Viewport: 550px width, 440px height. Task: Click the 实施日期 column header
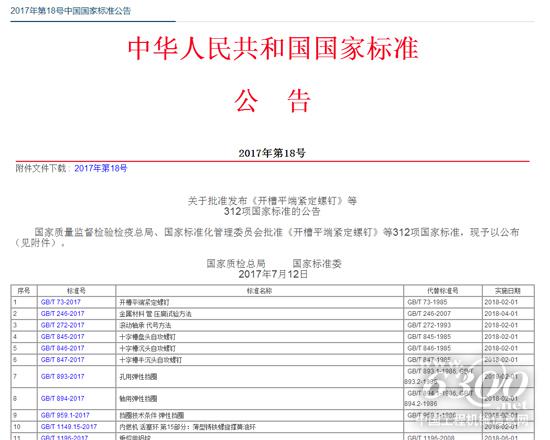pyautogui.click(x=508, y=291)
